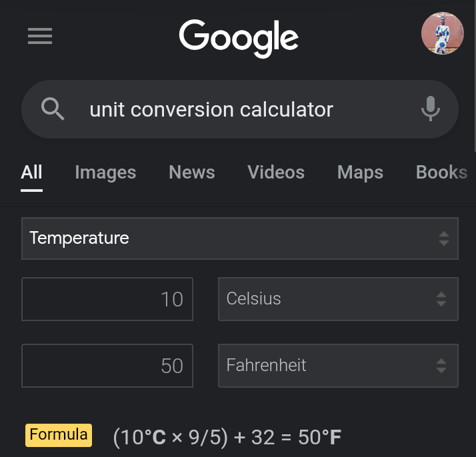Click the search box with query text
The height and width of the screenshot is (457, 476).
(x=227, y=109)
